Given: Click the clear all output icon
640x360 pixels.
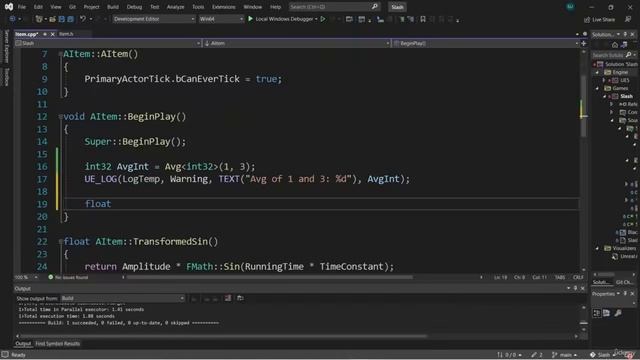Looking at the screenshot, I should click(x=228, y=298).
